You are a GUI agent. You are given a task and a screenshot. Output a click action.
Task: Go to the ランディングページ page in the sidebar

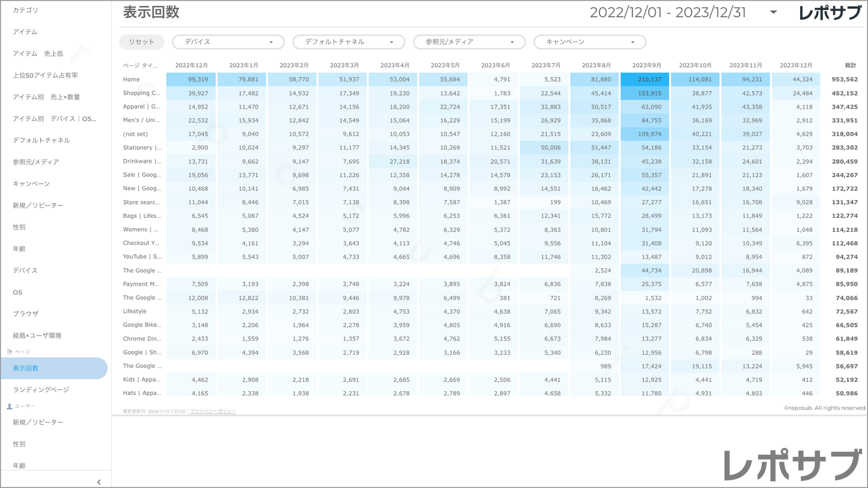(x=41, y=390)
